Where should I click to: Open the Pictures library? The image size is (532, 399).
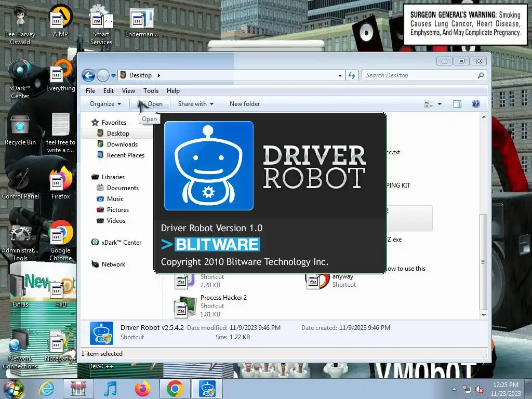click(113, 210)
